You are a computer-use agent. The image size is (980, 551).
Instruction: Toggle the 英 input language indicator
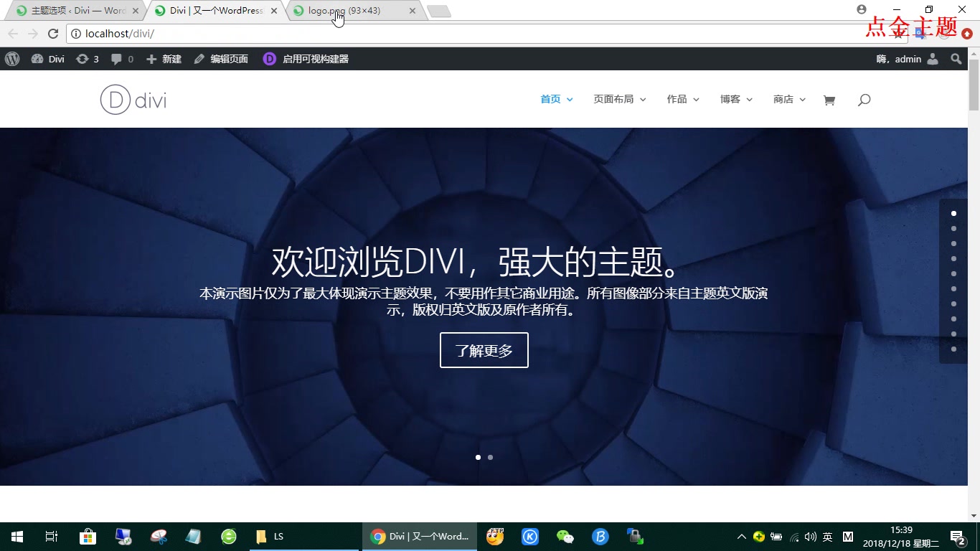828,537
